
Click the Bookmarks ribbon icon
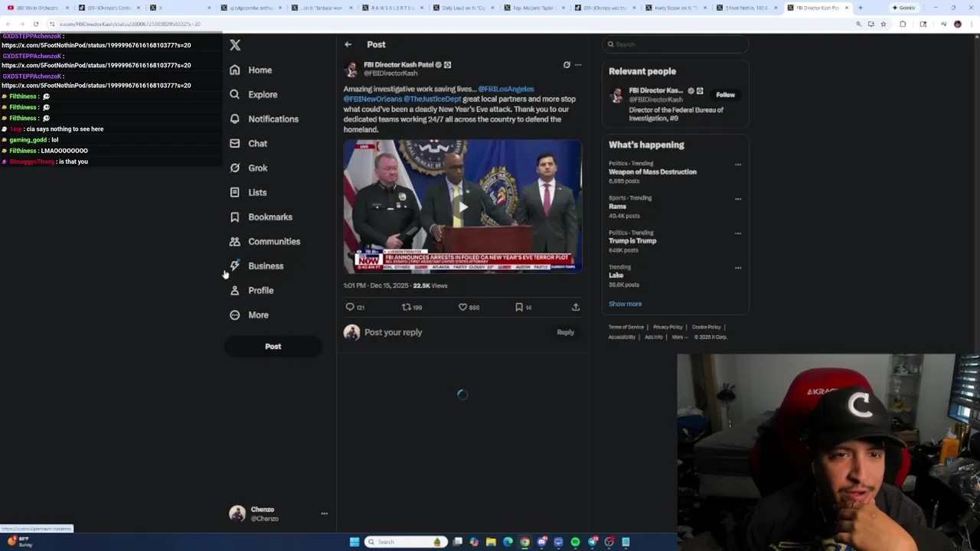[x=234, y=217]
